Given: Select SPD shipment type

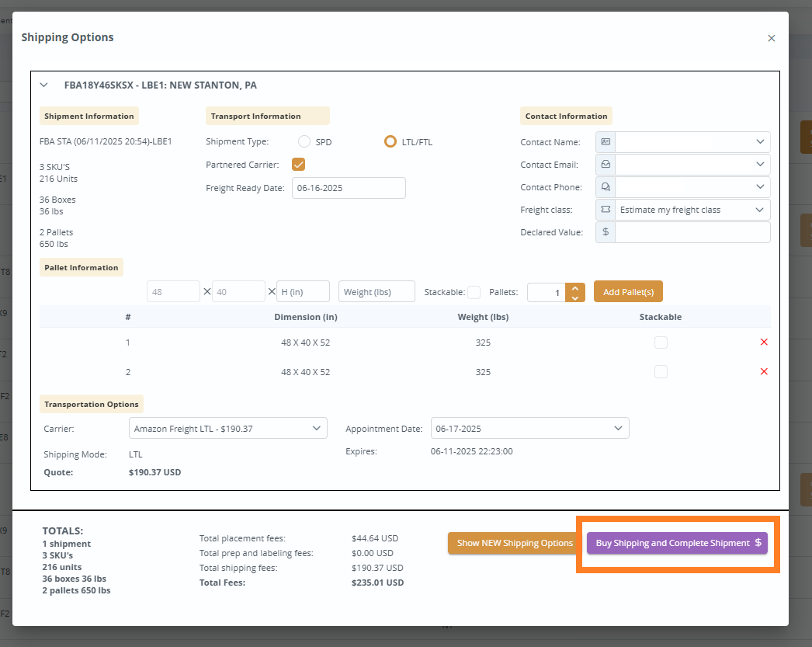Looking at the screenshot, I should [304, 142].
